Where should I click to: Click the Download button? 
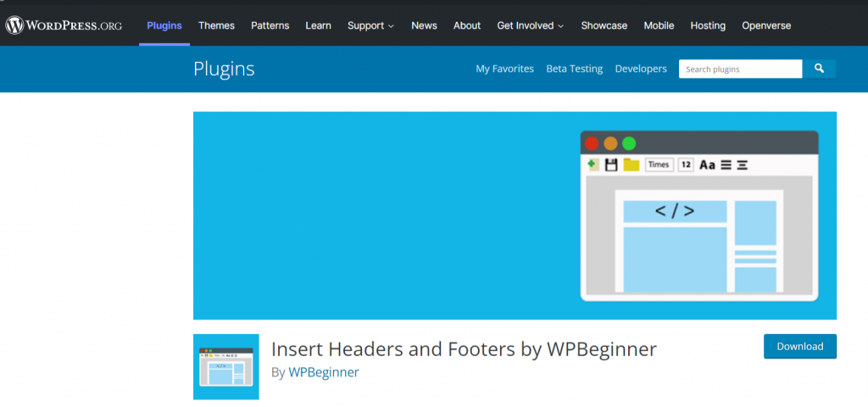tap(800, 346)
